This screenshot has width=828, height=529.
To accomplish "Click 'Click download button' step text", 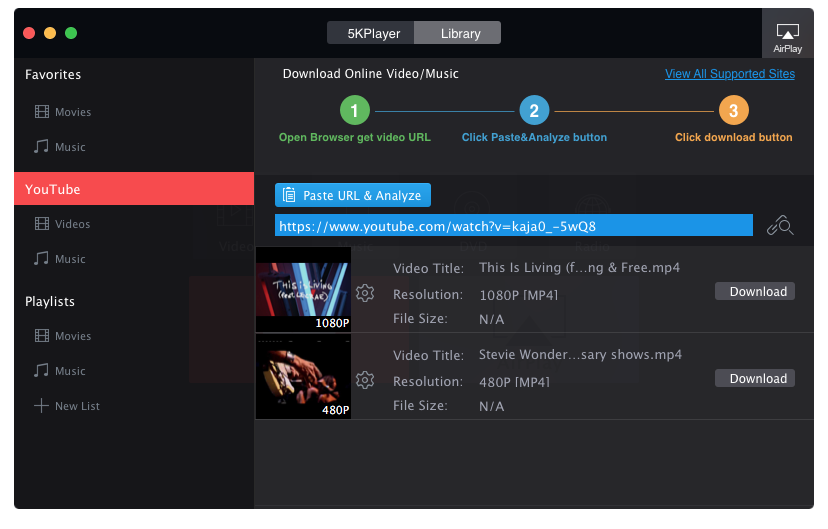I will (733, 137).
